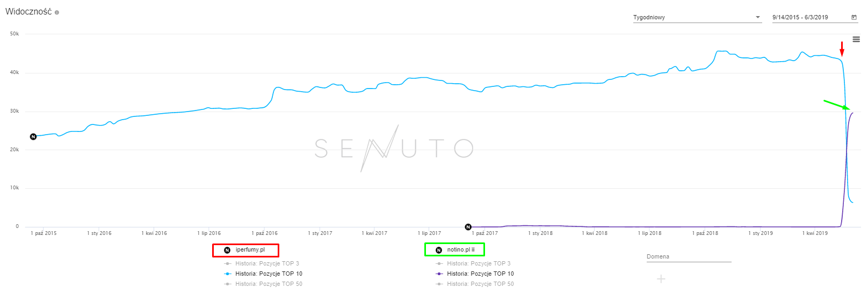Click the notino.pl domain label
This screenshot has height=295, width=868.
click(x=458, y=250)
